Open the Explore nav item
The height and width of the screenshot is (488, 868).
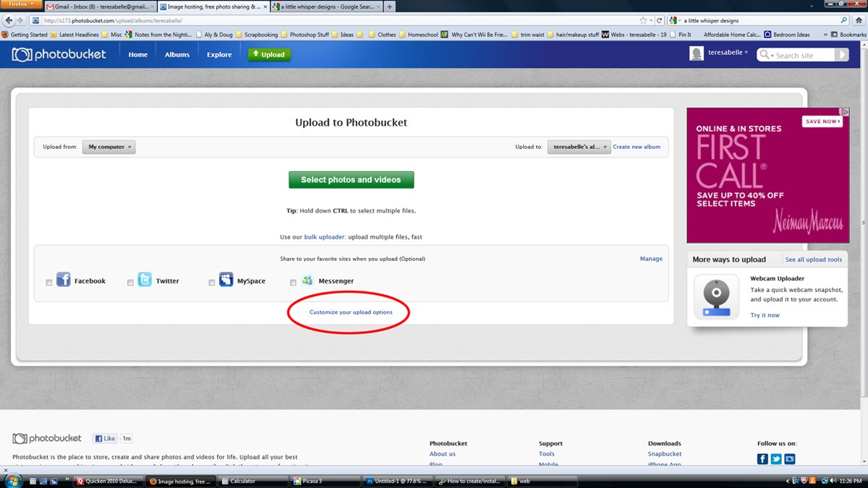[x=219, y=54]
